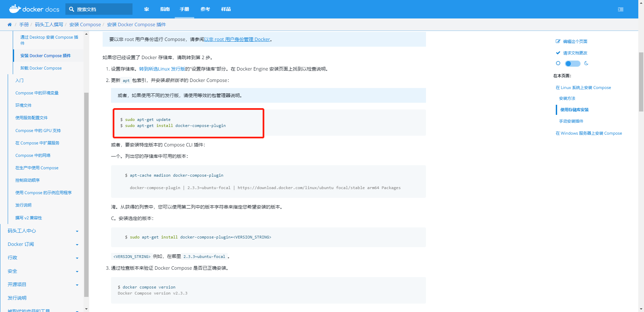Toggle the light/dark theme switch
The image size is (644, 312).
pos(572,63)
